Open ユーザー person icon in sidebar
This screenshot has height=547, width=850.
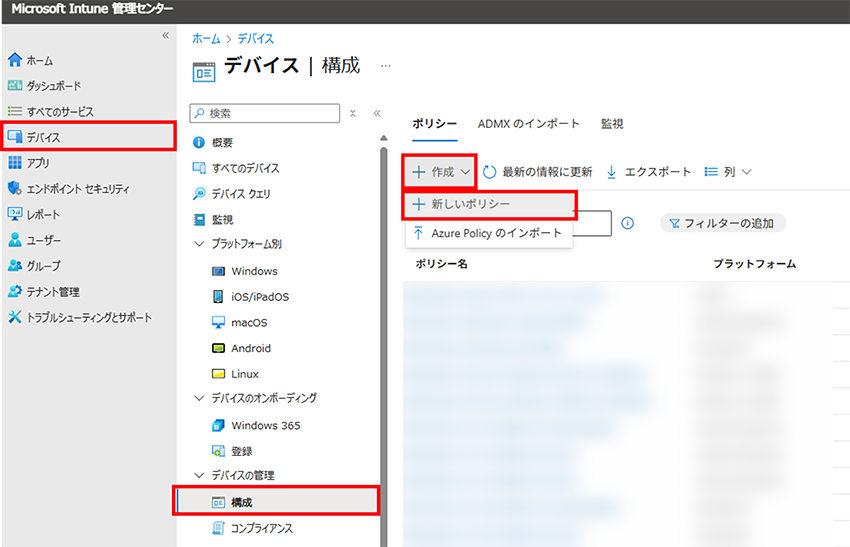tap(15, 240)
